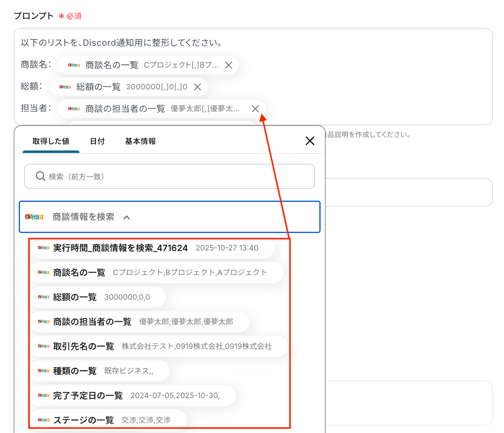Click the Zoho icon in prompt 担当者 chip
Screen dimensions: 504x433
tap(74, 109)
